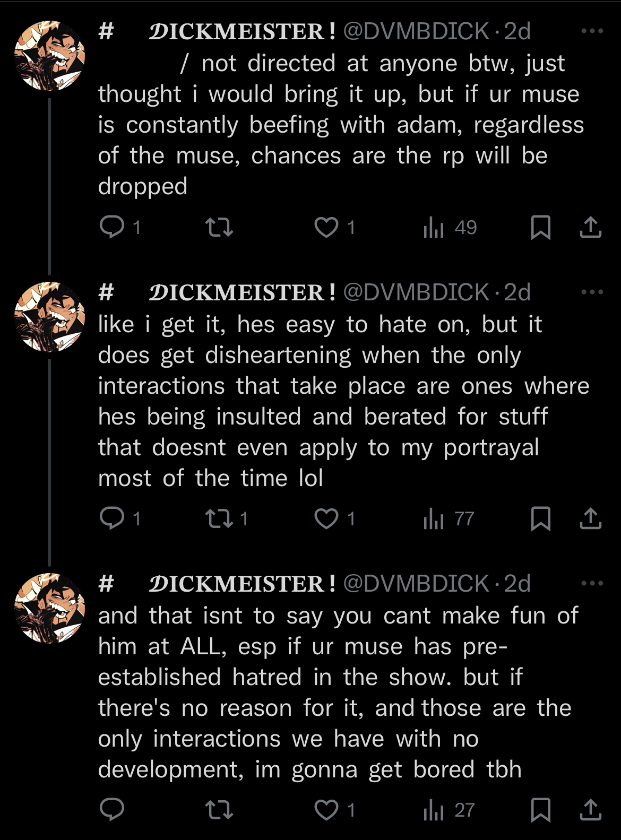Viewport: 621px width, 840px height.
Task: Reply to the third tweet about boredom
Action: pyautogui.click(x=112, y=810)
